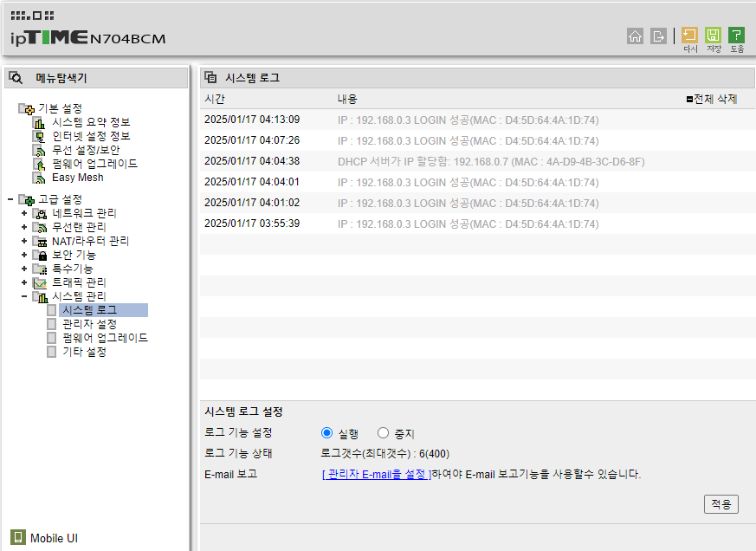Click the Easy Mesh wireless icon
This screenshot has height=551, width=756.
coord(39,178)
